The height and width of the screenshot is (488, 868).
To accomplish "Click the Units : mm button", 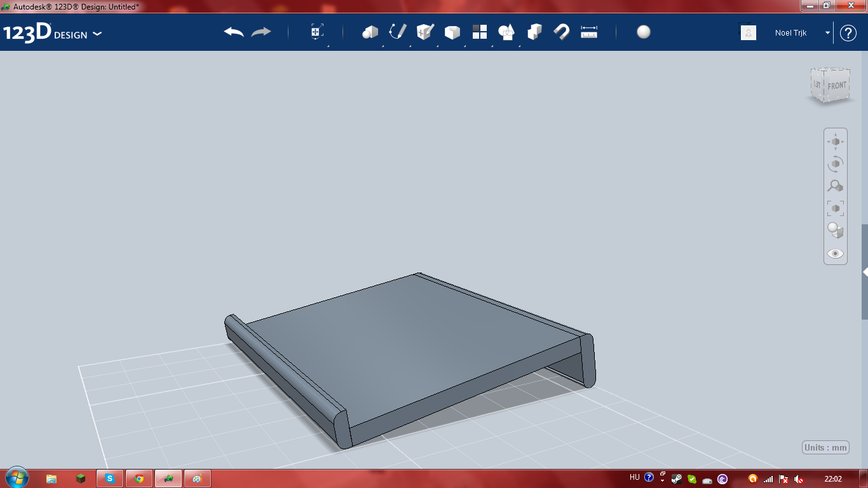I will tap(826, 447).
